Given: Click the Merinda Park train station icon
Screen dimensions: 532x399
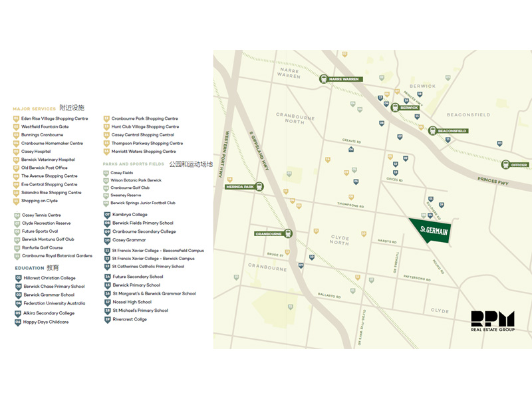Looking at the screenshot, I should (x=259, y=187).
